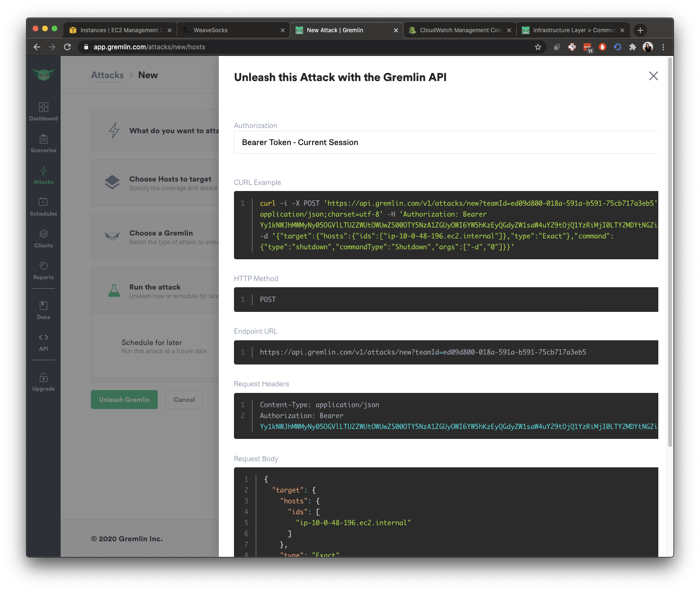Image resolution: width=700 pixels, height=592 pixels.
Task: Click the Upgrade lock icon
Action: pyautogui.click(x=44, y=377)
